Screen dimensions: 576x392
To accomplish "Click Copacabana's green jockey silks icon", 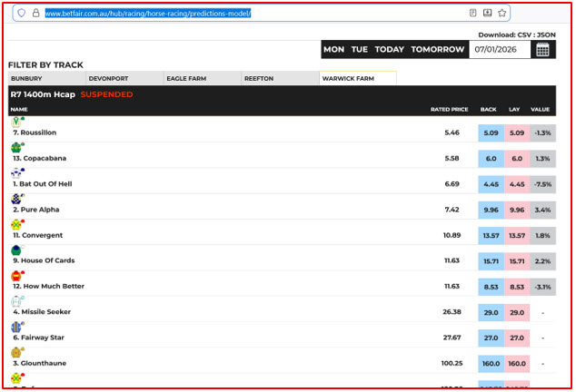I will [16, 147].
